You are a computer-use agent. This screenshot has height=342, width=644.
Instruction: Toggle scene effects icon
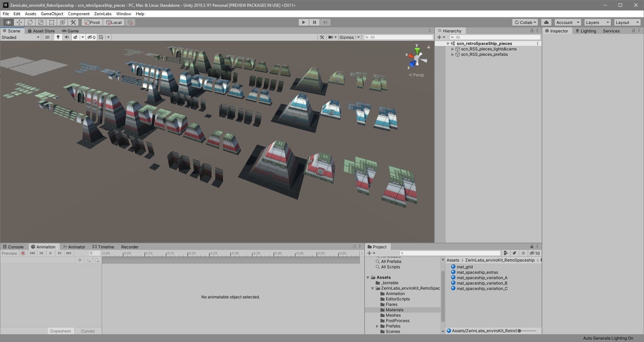click(x=75, y=37)
